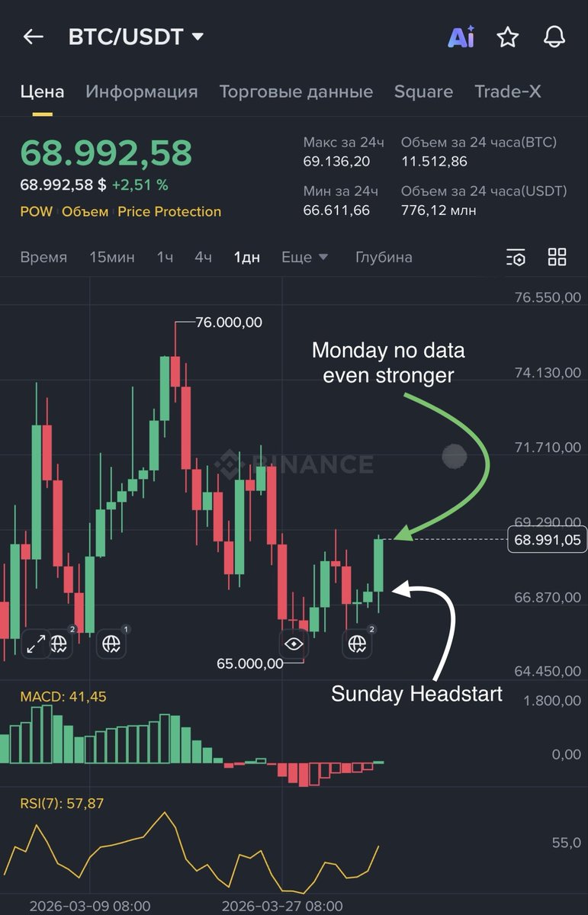This screenshot has height=915, width=588.
Task: Open chart indicator settings icon
Action: 516,257
